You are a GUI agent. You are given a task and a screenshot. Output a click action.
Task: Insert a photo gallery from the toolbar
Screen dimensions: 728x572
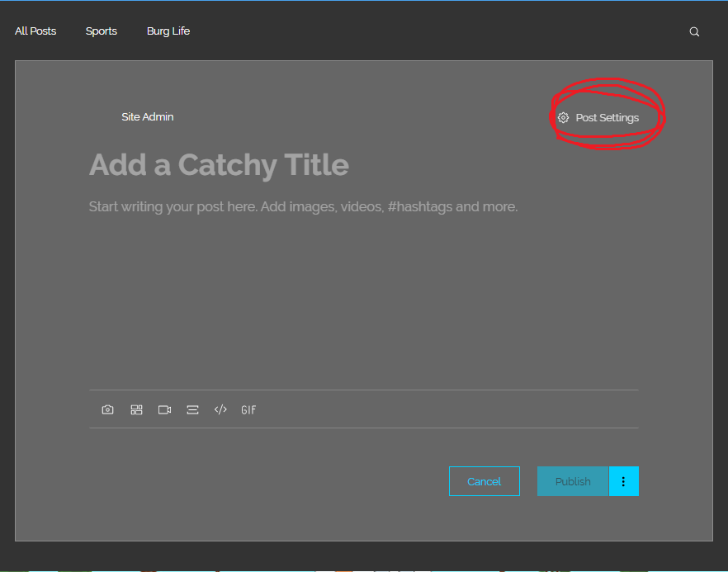pyautogui.click(x=136, y=409)
